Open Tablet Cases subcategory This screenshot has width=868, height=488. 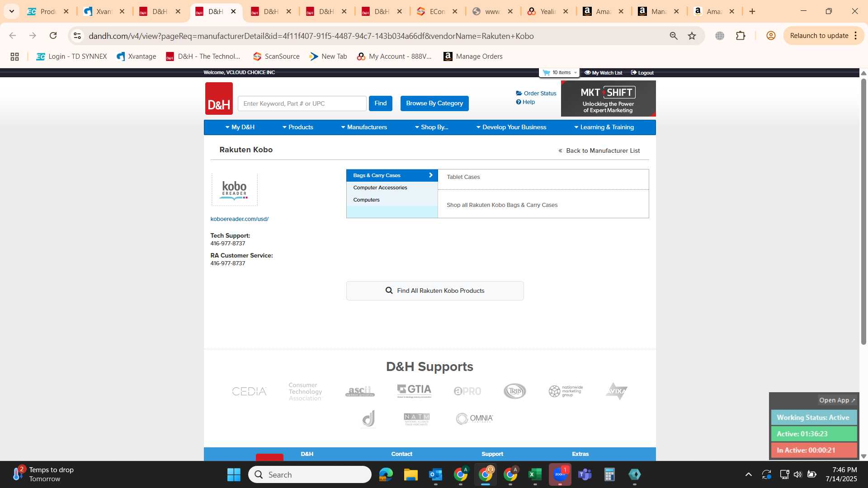pos(463,177)
